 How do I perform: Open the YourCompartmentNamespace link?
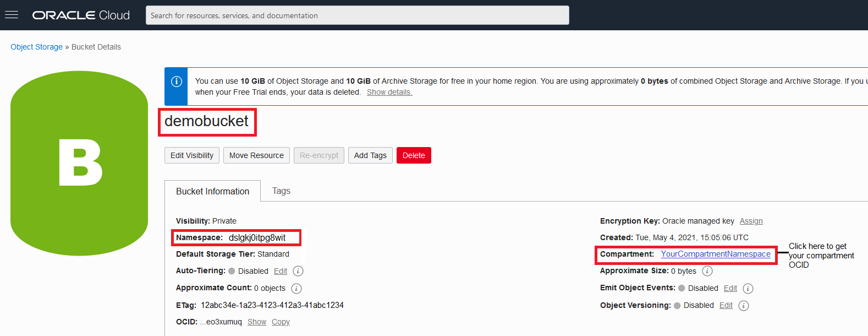[x=716, y=254]
